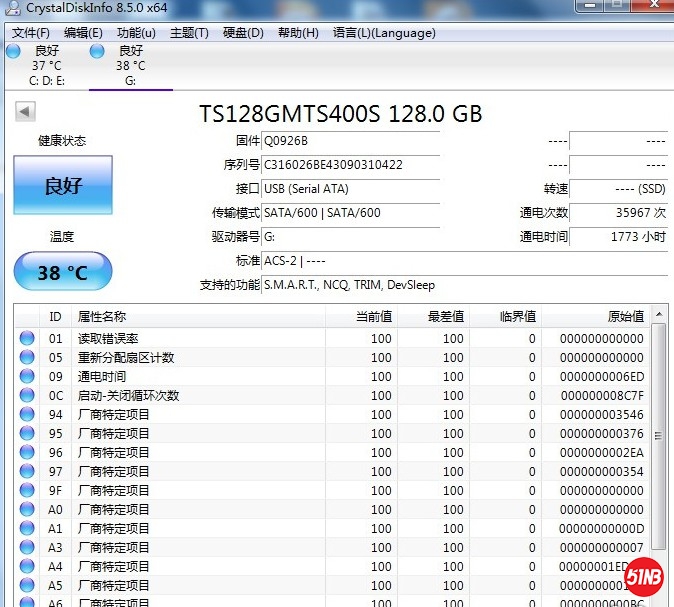Click the previous disk arrow button
This screenshot has height=607, width=674.
coord(25,112)
